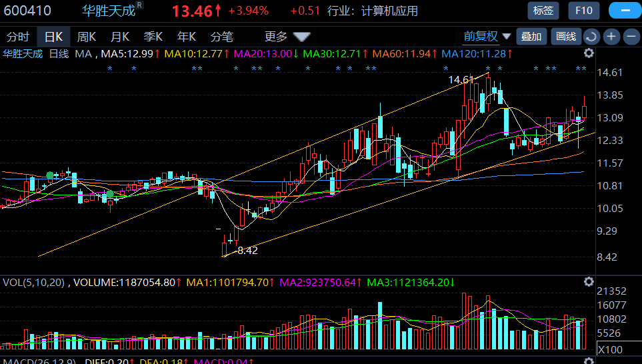The width and height of the screenshot is (642, 364).
Task: Click the 行业: 计算机应用 industry link
Action: pyautogui.click(x=373, y=11)
